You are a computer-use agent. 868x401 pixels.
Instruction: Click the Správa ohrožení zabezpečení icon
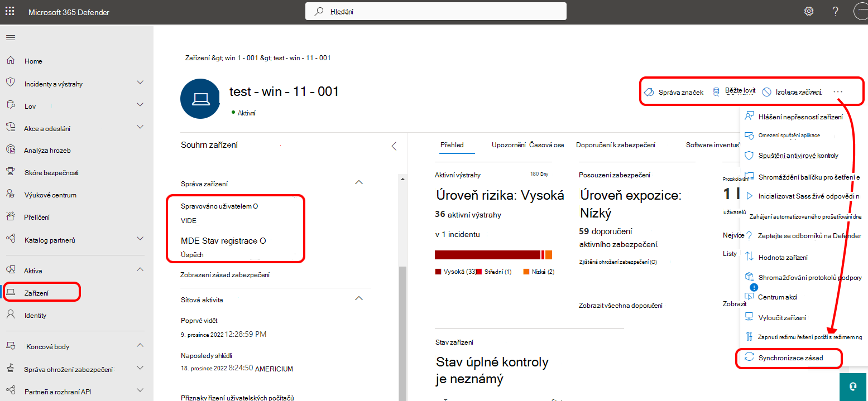[x=10, y=369]
